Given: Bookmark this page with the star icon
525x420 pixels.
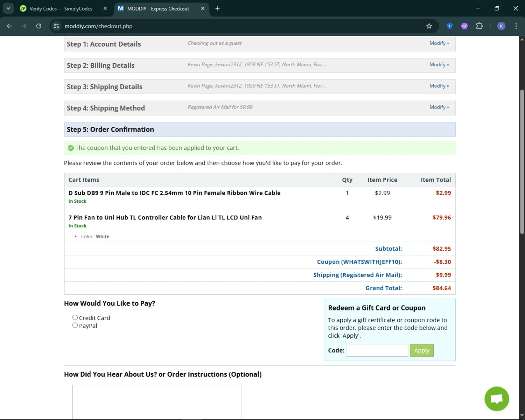Looking at the screenshot, I should (429, 26).
